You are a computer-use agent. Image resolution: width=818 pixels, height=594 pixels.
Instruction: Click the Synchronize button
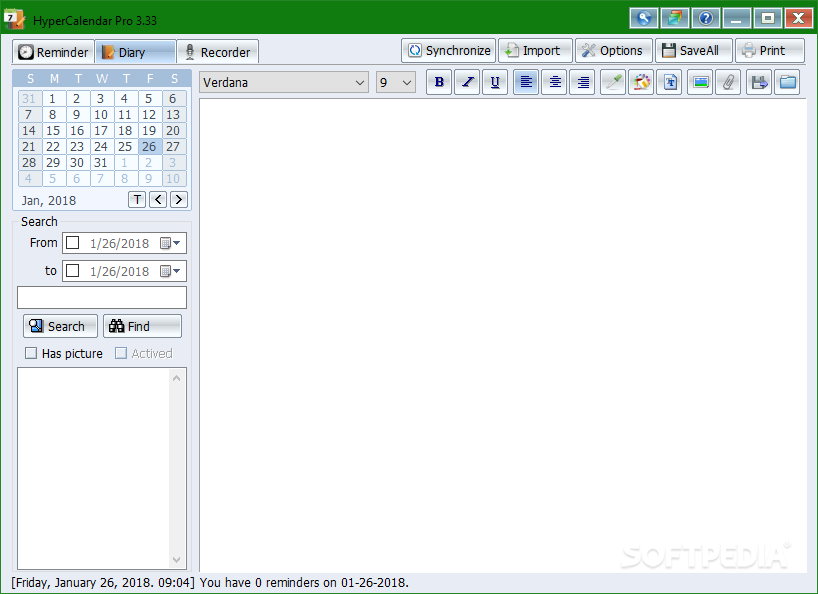click(x=449, y=51)
